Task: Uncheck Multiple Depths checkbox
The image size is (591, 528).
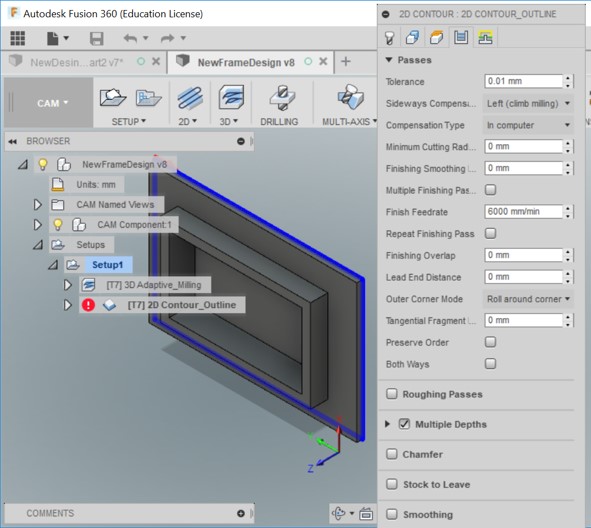Action: (x=404, y=424)
